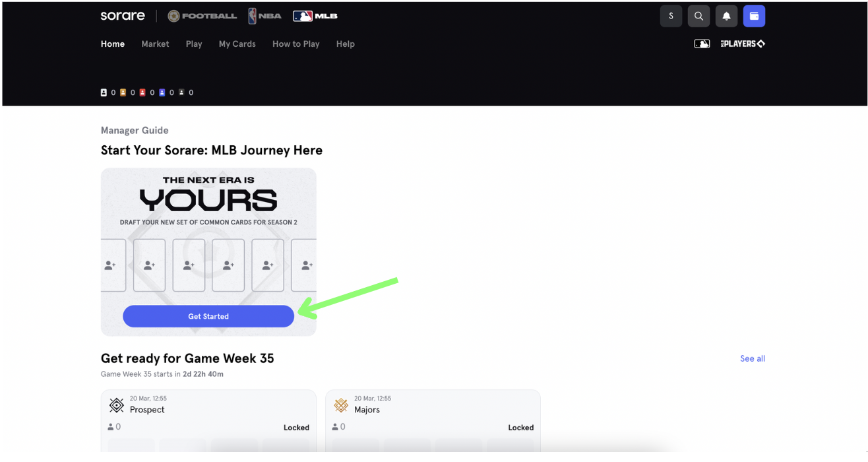Open the My Cards tab
Screen dimensions: 868x462
(x=237, y=44)
